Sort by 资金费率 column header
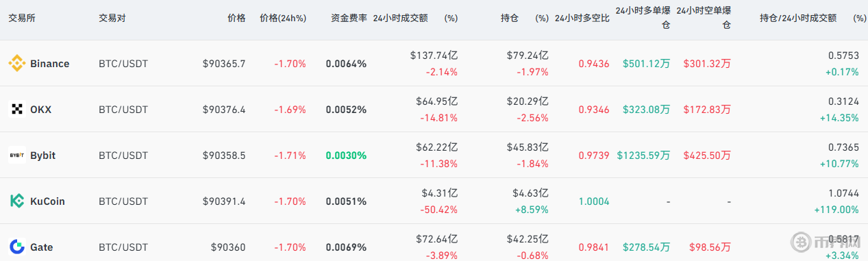This screenshot has height=261, width=868. tap(349, 18)
